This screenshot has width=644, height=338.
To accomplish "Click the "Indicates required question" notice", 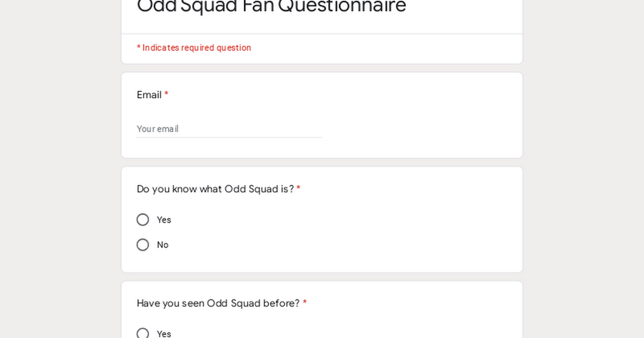I will click(x=194, y=48).
